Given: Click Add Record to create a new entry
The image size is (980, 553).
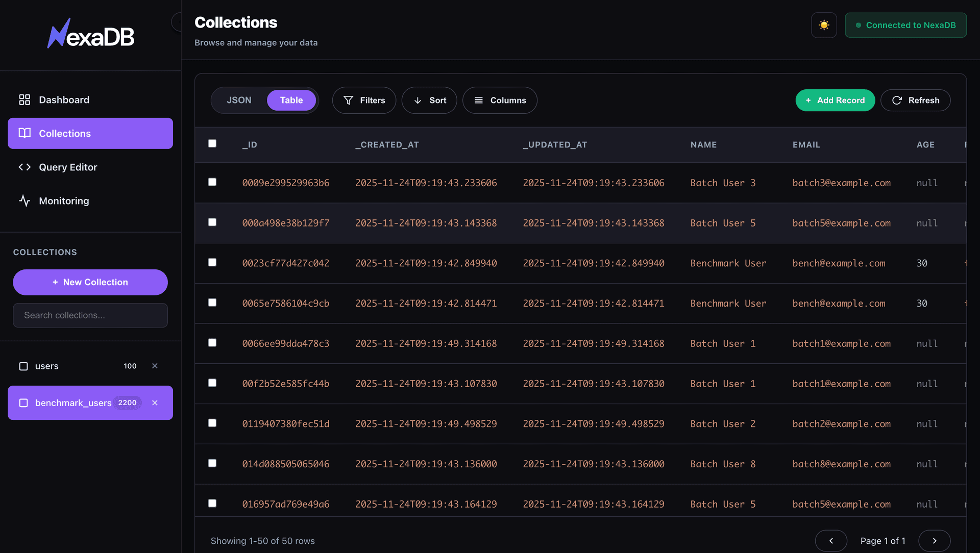Looking at the screenshot, I should click(x=835, y=100).
